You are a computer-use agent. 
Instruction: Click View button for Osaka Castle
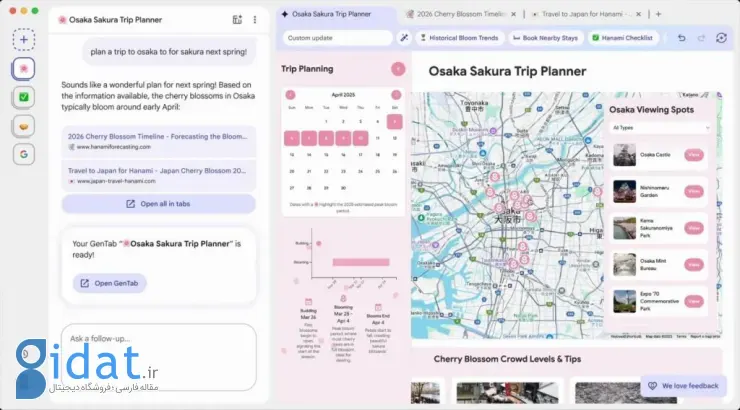click(x=693, y=155)
